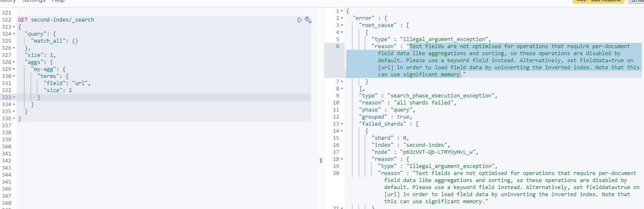This screenshot has width=644, height=209.
Task: Fold the "root_cause" array in the response
Action: point(342,25)
